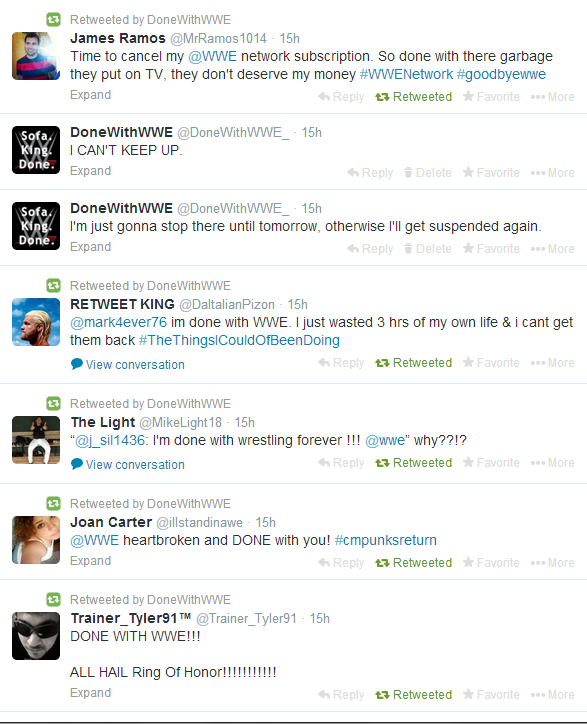Reply to Trainer_Tyler91's tweet
This screenshot has width=587, height=724.
click(341, 694)
